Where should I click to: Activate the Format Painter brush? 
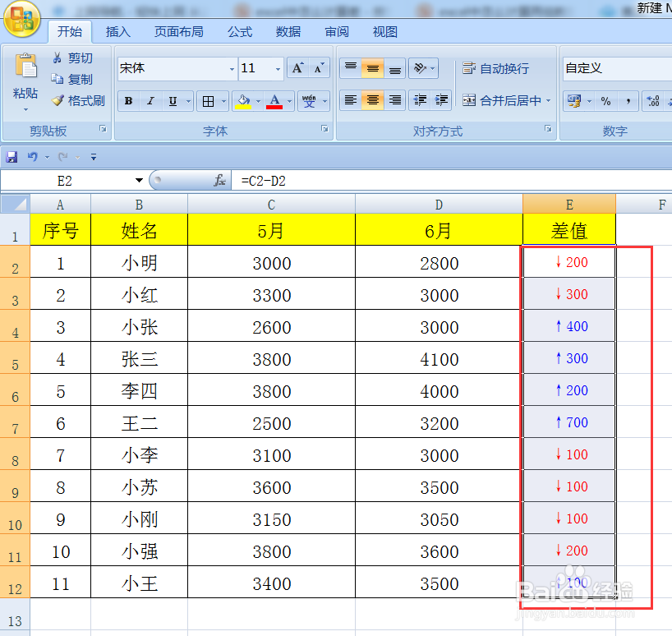(x=58, y=100)
